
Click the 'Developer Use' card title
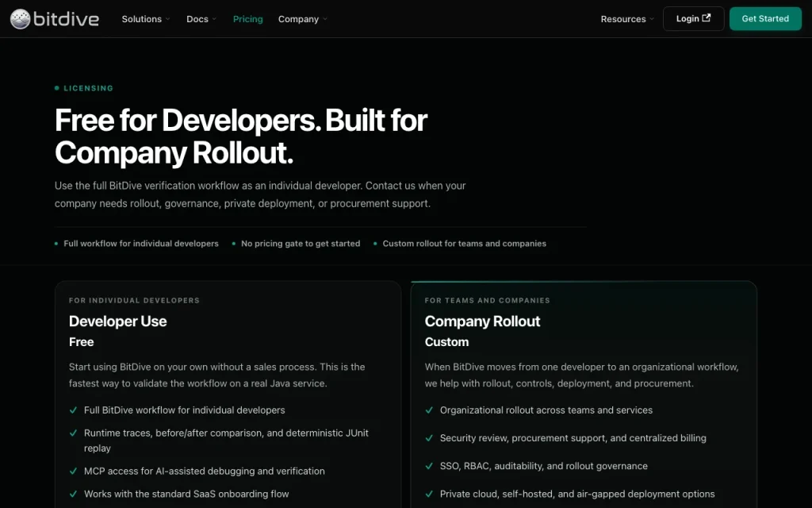tap(117, 321)
